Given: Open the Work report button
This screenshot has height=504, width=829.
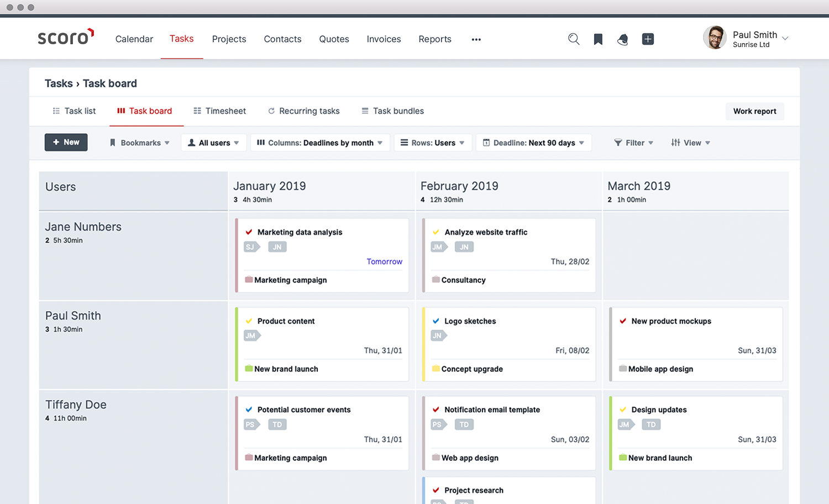Looking at the screenshot, I should (755, 111).
